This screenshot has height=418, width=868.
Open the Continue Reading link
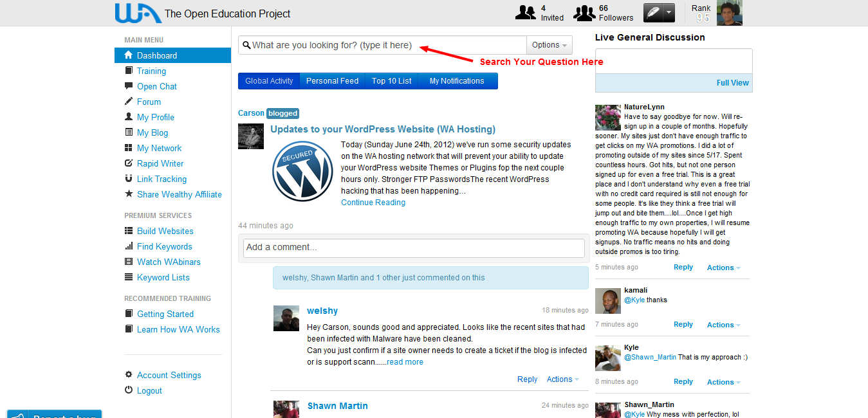tap(373, 203)
